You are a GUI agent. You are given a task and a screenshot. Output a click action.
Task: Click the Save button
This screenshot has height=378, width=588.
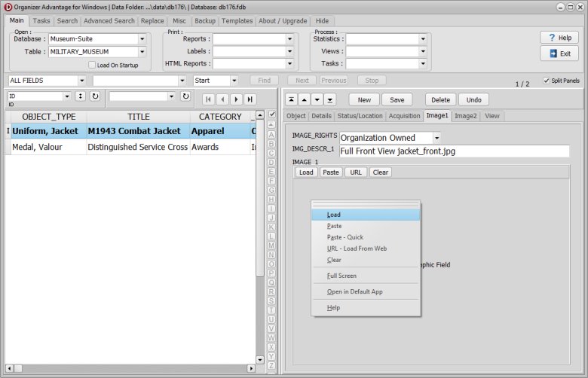point(397,99)
